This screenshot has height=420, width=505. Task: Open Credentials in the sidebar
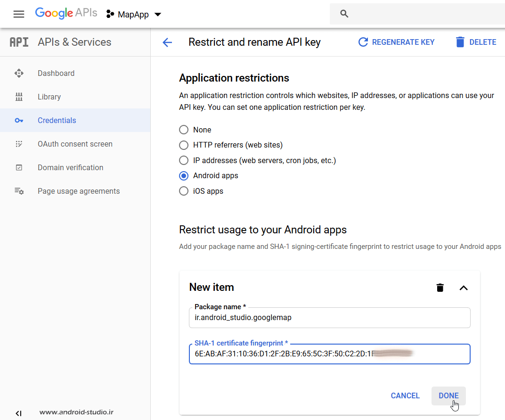point(75,120)
